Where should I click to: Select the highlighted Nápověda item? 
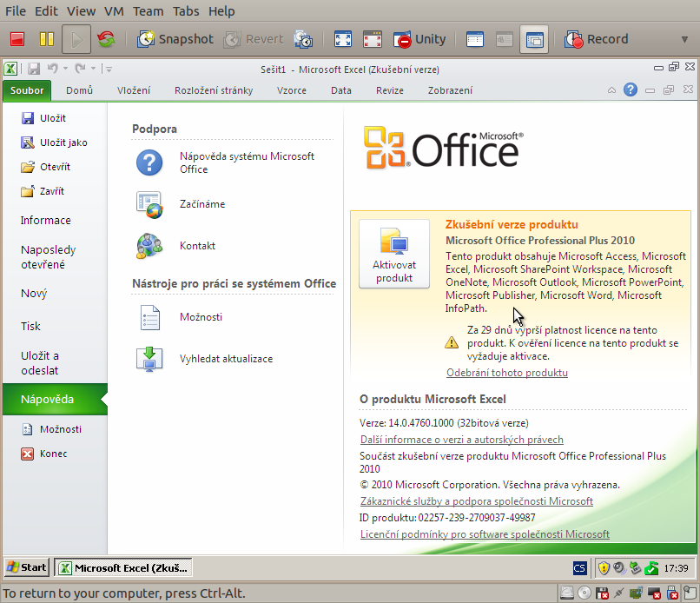click(55, 400)
